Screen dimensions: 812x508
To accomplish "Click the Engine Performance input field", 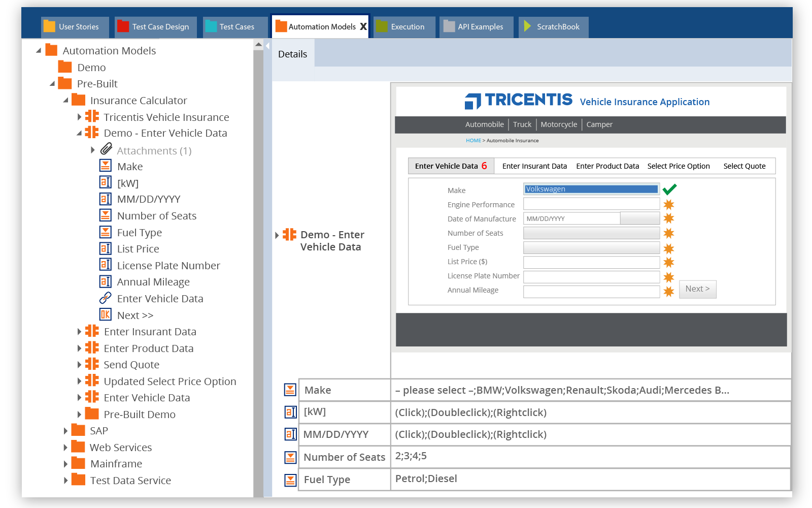I will (591, 204).
